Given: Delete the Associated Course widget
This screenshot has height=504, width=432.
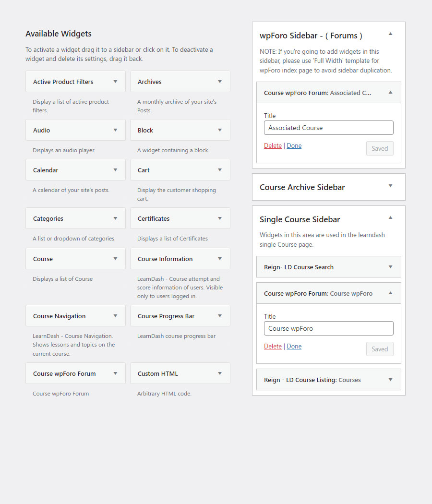Looking at the screenshot, I should pos(273,145).
